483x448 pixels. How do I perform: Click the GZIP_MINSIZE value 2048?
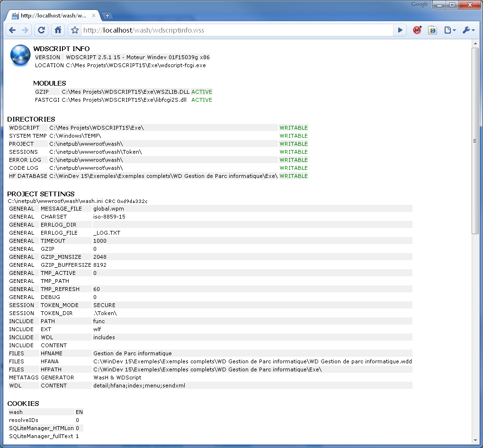coord(100,256)
